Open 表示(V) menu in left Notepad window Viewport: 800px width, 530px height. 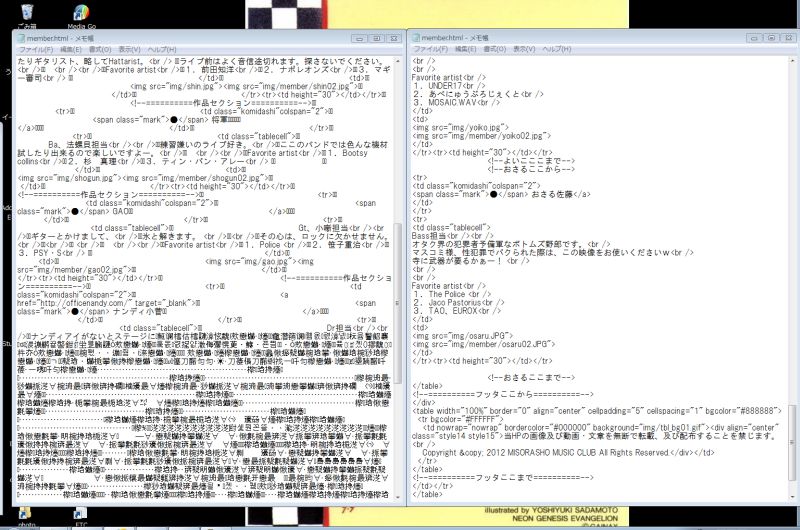130,49
